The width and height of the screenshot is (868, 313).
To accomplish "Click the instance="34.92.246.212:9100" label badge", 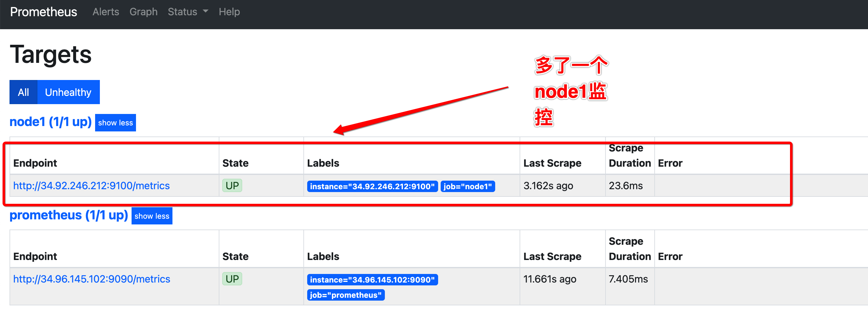I will [x=372, y=186].
